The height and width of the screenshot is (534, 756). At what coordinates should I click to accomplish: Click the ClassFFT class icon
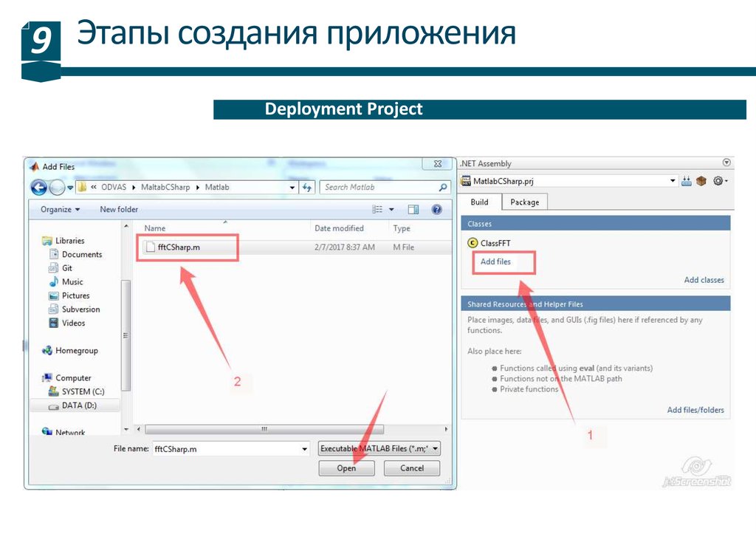(472, 243)
